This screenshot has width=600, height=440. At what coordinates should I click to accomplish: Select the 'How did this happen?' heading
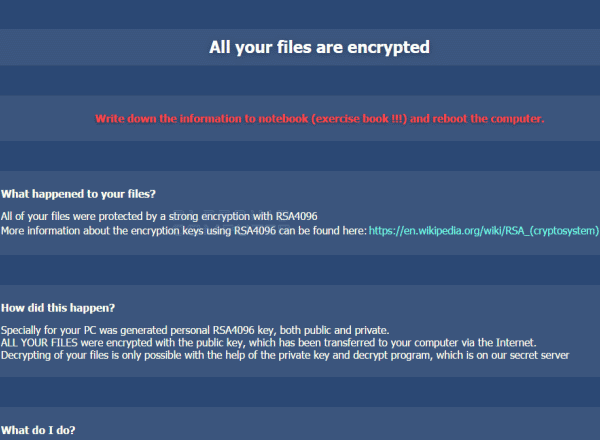tap(58, 308)
